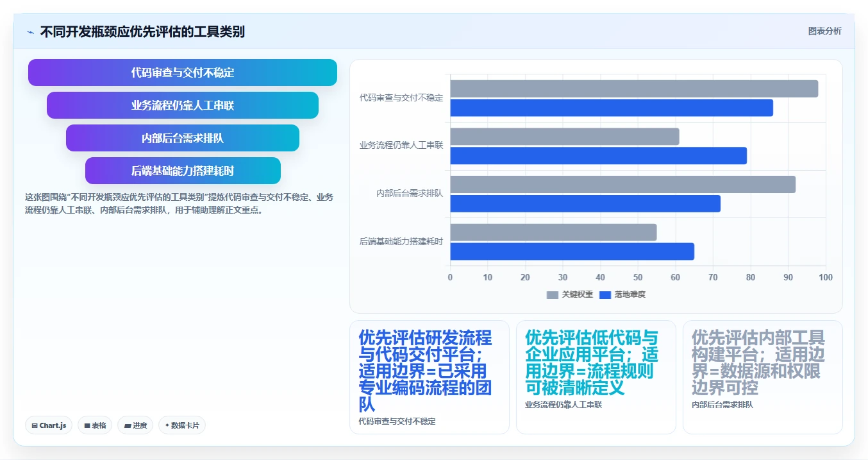
Task: Click the x-axis tick value 10
Action: [x=488, y=278]
